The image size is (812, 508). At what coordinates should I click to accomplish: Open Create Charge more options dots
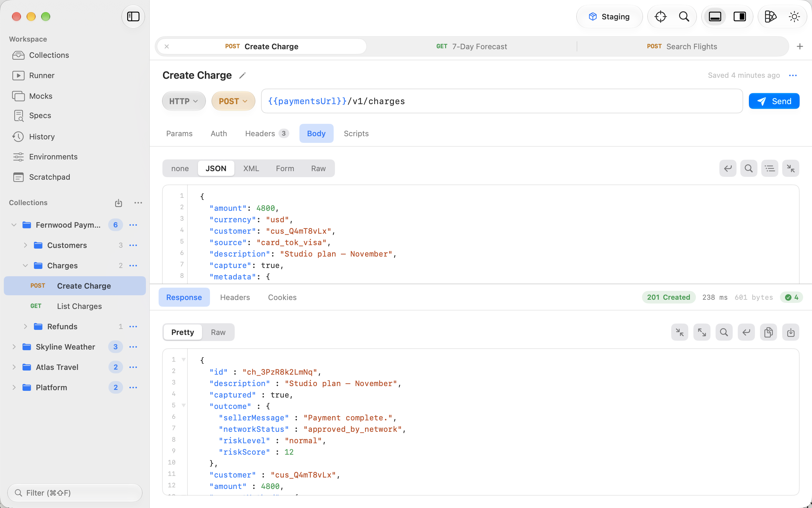click(793, 76)
